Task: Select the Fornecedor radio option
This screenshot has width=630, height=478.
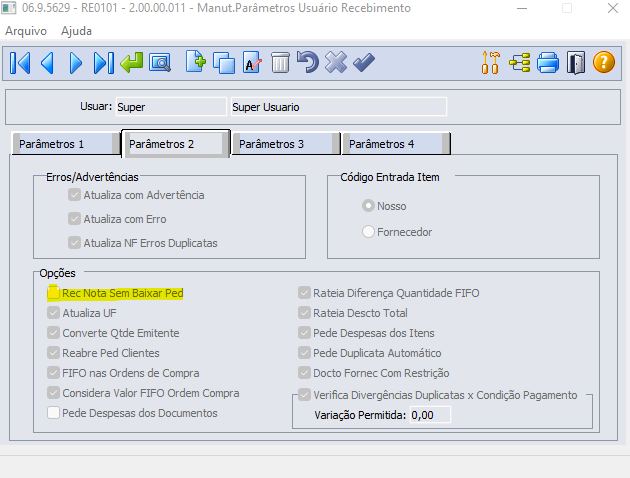Action: (368, 232)
